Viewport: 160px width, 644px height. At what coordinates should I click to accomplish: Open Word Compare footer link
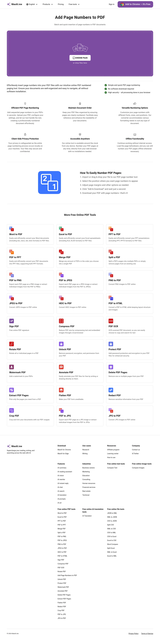pos(113,544)
